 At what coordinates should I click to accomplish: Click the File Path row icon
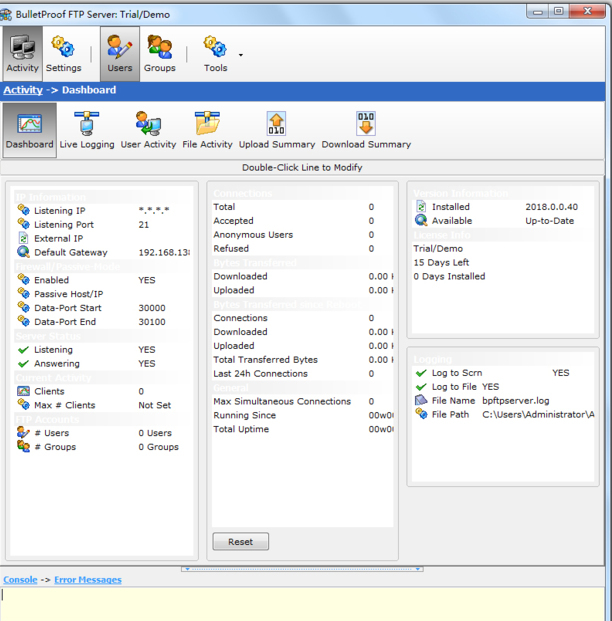click(x=421, y=414)
